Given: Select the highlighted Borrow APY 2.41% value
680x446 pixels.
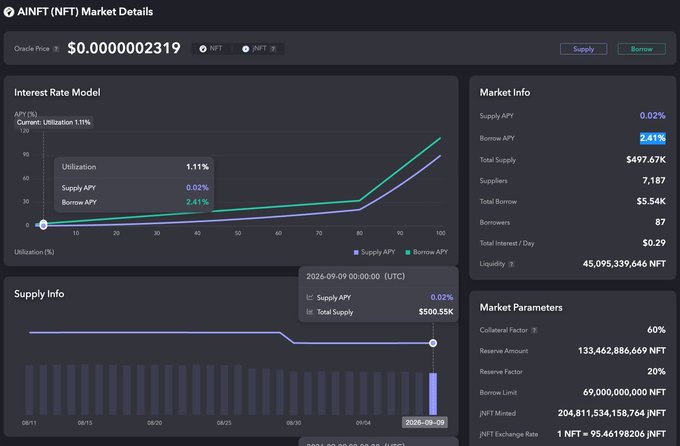Looking at the screenshot, I should coord(653,138).
